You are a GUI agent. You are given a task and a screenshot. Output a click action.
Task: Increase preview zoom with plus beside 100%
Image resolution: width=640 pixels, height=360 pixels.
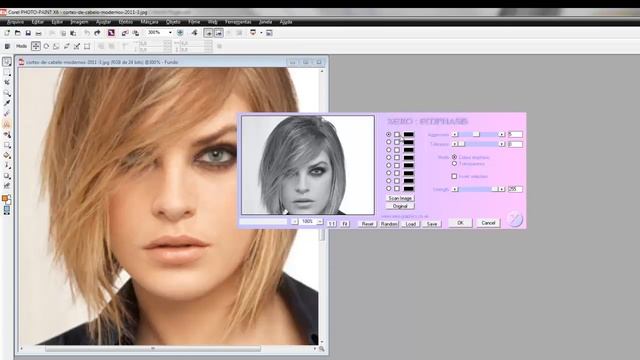tap(320, 222)
